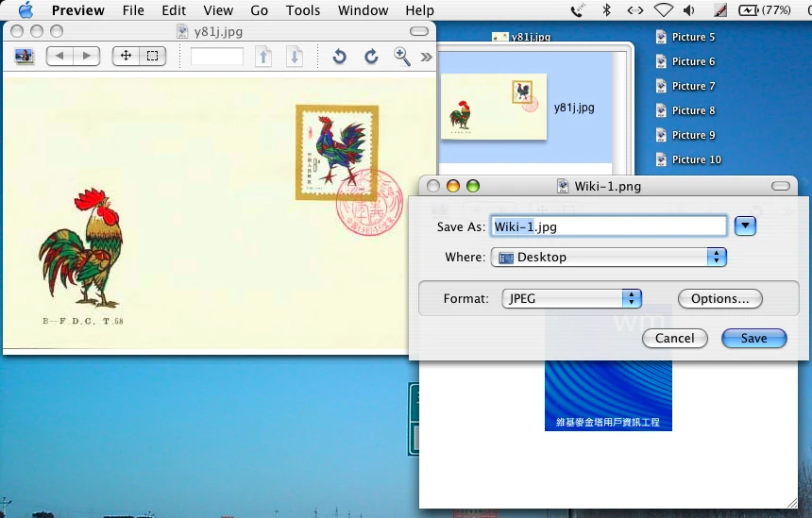
Task: Click the Forward arrow in y81j.jpg toolbar
Action: click(87, 56)
